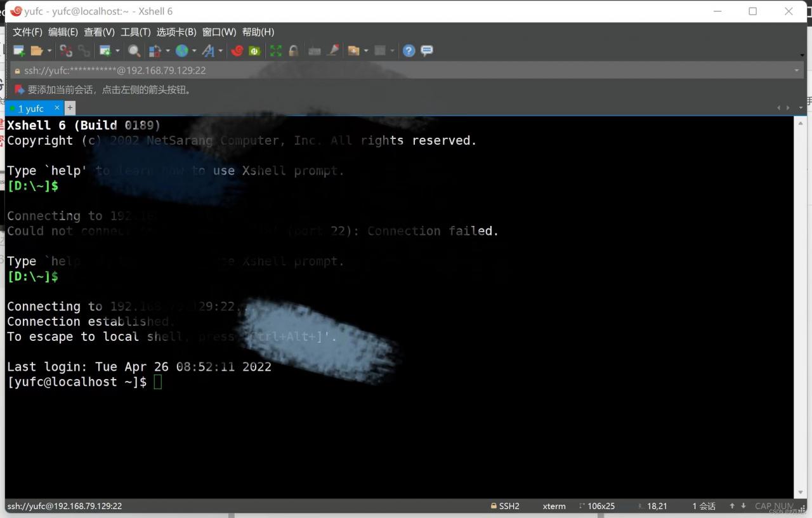Open the 选项卡(B) menu
Image resolution: width=812 pixels, height=518 pixels.
pyautogui.click(x=176, y=32)
